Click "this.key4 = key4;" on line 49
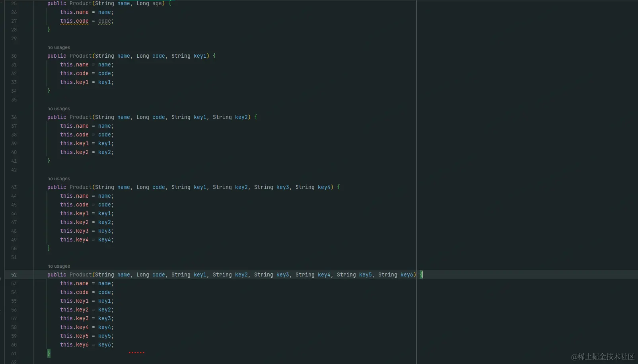 click(x=87, y=240)
